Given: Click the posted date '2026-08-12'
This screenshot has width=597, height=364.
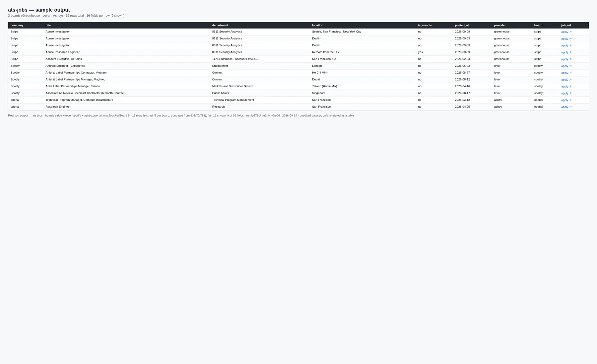Looking at the screenshot, I should coord(462,80).
